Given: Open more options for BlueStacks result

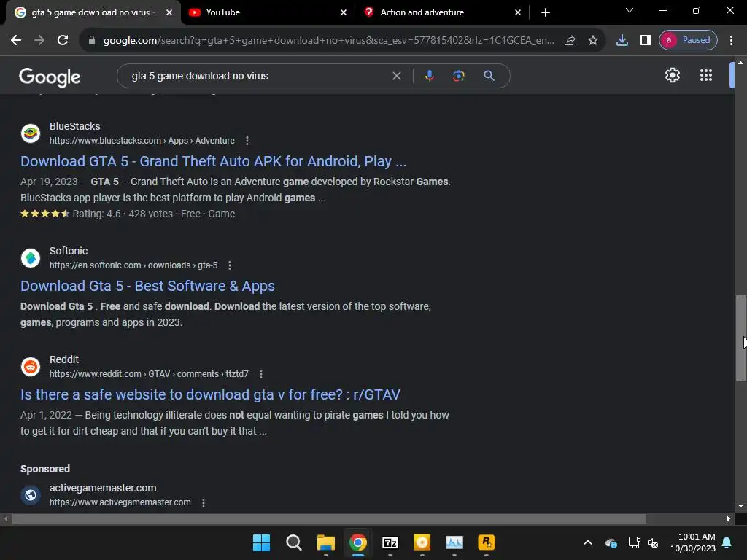Looking at the screenshot, I should point(247,141).
